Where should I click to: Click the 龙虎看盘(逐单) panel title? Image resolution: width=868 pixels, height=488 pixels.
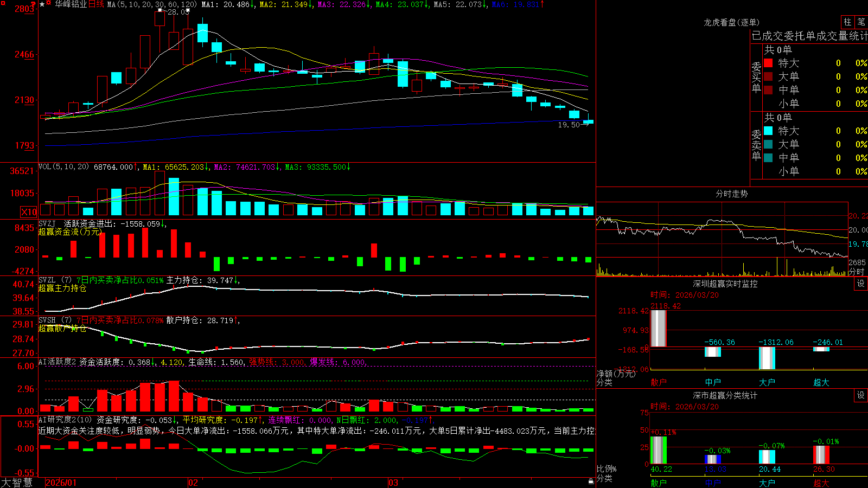pyautogui.click(x=731, y=22)
